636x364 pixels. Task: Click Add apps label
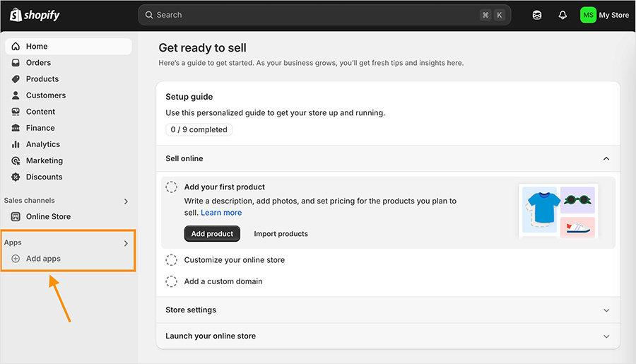43,259
